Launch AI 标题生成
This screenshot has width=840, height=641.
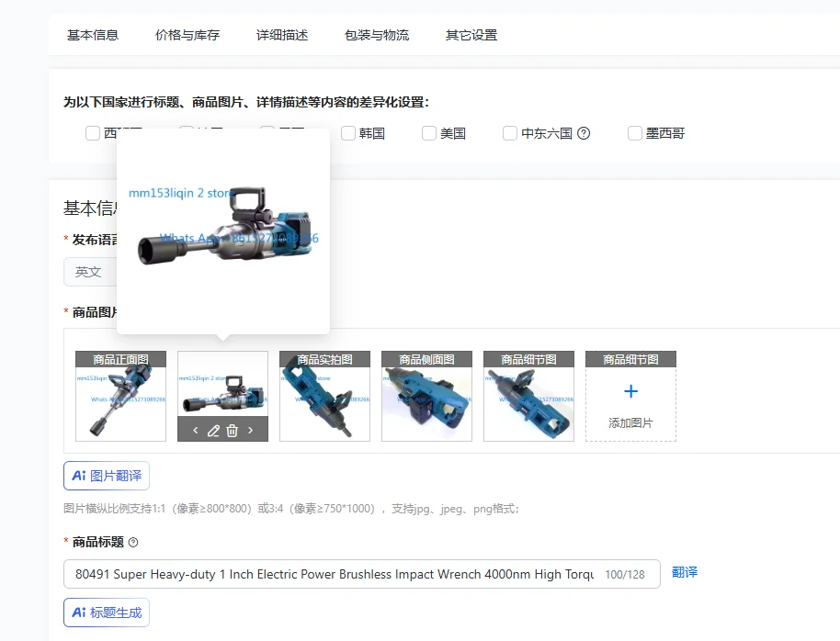tap(107, 613)
